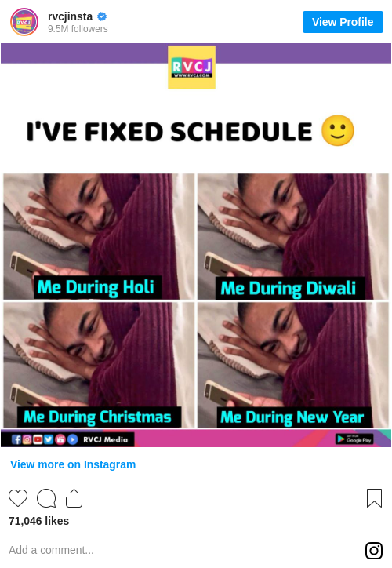This screenshot has height=568, width=392.
Task: Click rvcjinsta profile avatar
Action: 24,22
